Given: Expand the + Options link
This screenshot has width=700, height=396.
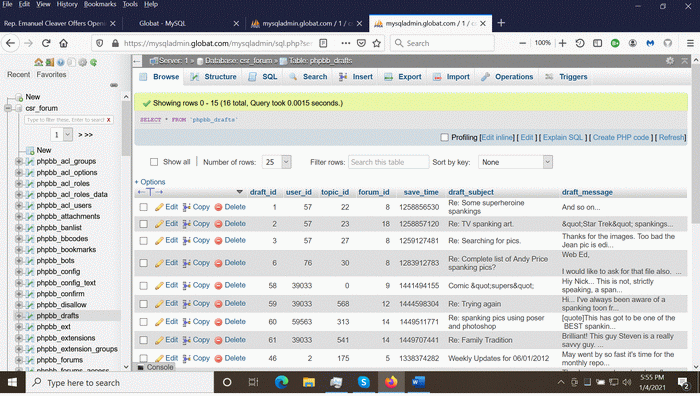Looking at the screenshot, I should click(x=150, y=182).
